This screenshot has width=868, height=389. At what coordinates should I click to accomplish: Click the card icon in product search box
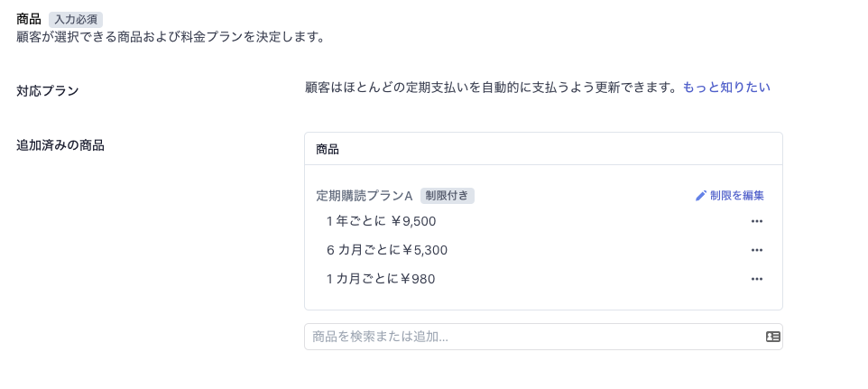click(x=772, y=337)
